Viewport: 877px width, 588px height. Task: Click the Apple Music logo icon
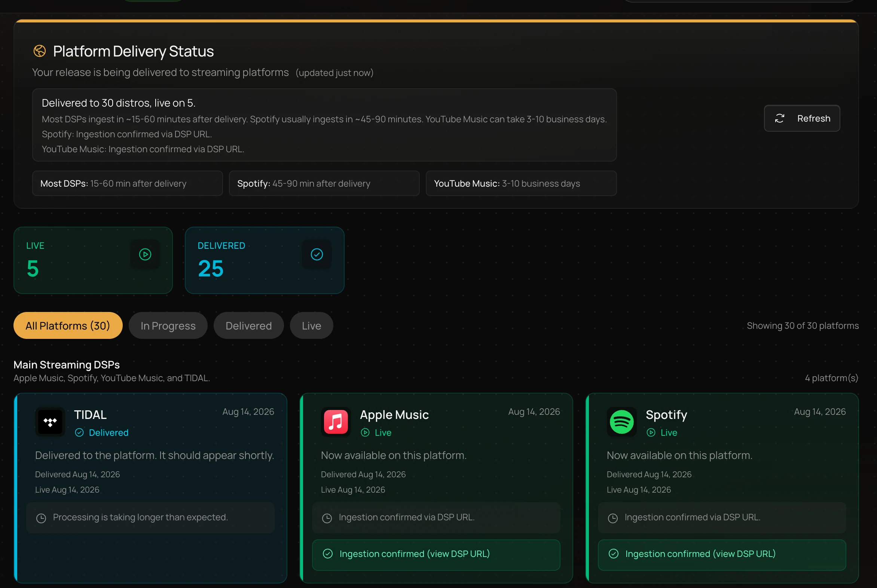pyautogui.click(x=336, y=422)
